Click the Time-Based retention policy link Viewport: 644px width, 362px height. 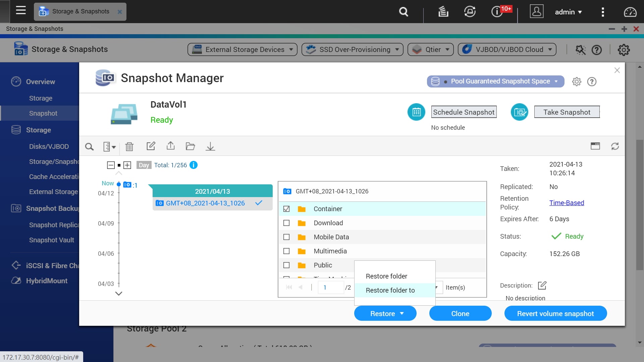pos(567,202)
